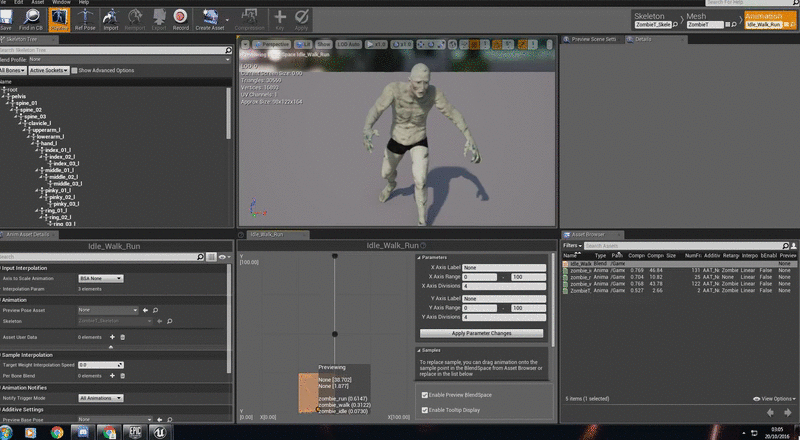Viewport: 800px width, 440px height.
Task: Uncheck Enable Tooltip Display
Action: click(424, 411)
